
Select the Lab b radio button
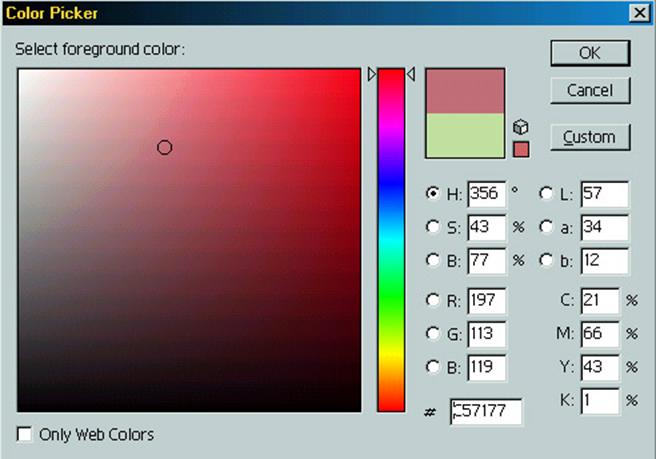(x=546, y=260)
